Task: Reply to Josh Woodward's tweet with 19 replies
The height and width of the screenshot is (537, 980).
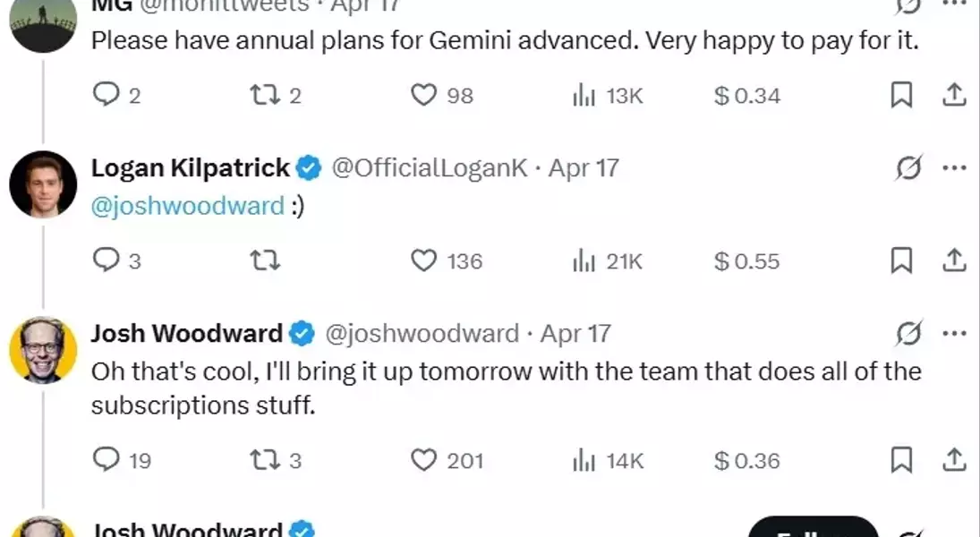Action: (x=107, y=459)
